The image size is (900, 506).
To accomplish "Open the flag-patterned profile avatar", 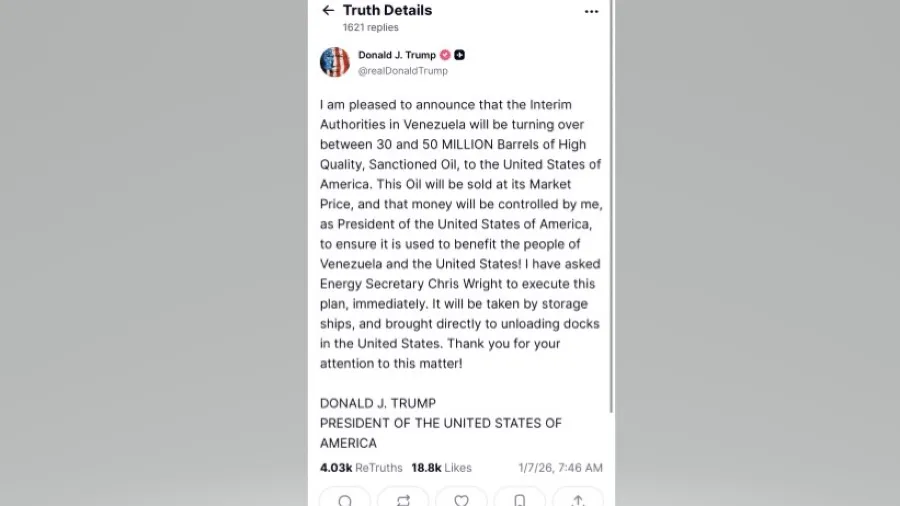I will (335, 62).
